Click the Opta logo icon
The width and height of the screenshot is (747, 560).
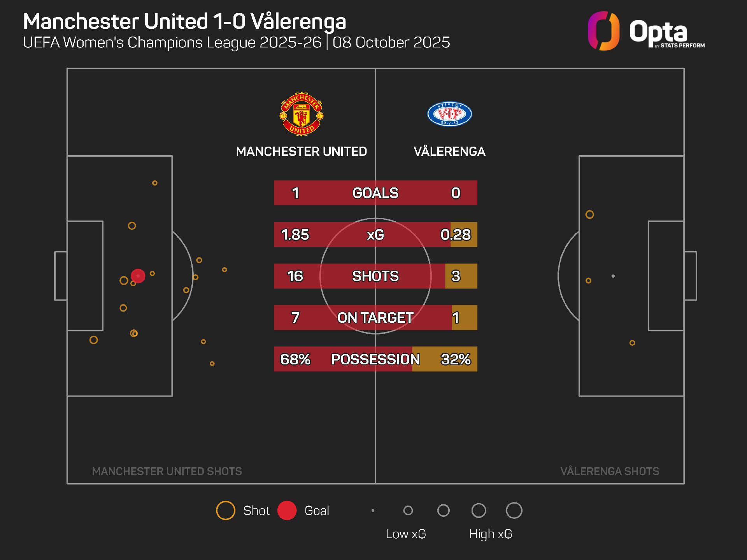pyautogui.click(x=603, y=31)
